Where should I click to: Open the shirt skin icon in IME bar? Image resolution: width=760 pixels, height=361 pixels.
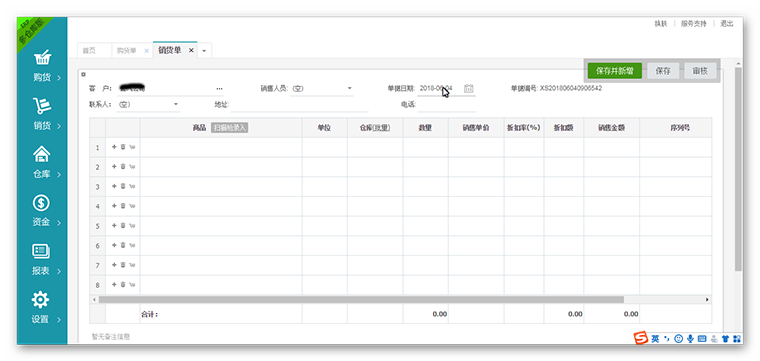726,339
